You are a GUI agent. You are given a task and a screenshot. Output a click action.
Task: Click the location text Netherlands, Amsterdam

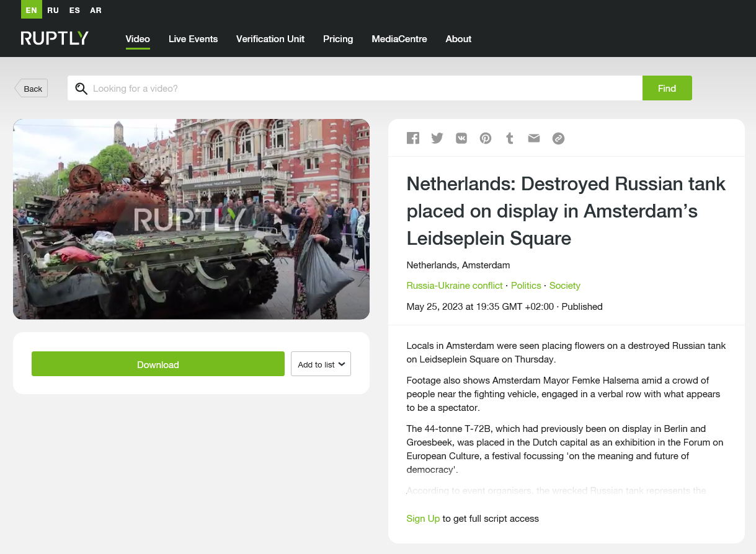point(458,265)
